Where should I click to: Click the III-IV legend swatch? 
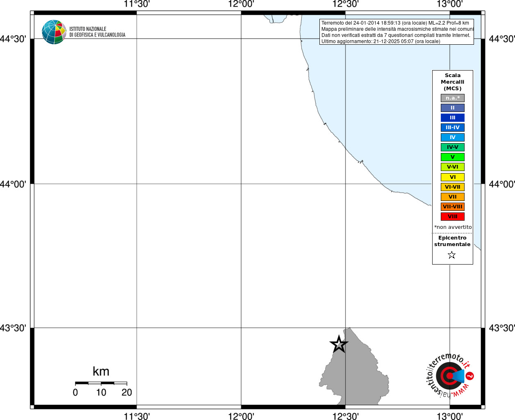(x=453, y=128)
